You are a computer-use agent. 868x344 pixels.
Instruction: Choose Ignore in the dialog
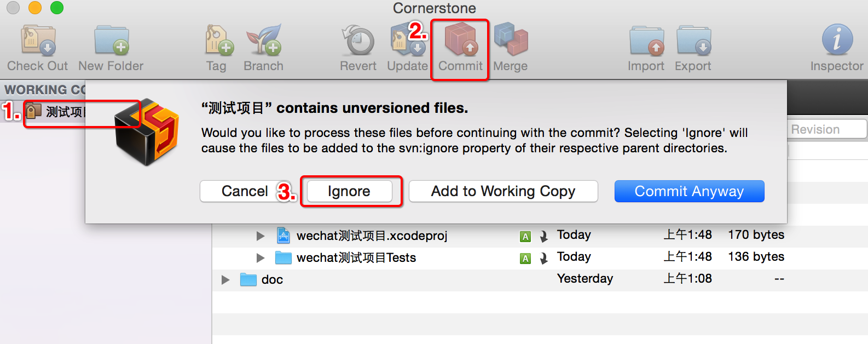click(x=349, y=191)
